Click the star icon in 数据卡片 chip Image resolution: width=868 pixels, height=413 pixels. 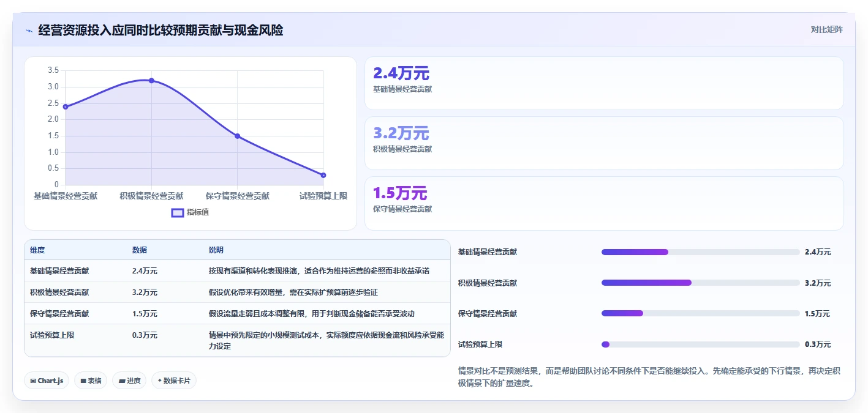click(159, 381)
